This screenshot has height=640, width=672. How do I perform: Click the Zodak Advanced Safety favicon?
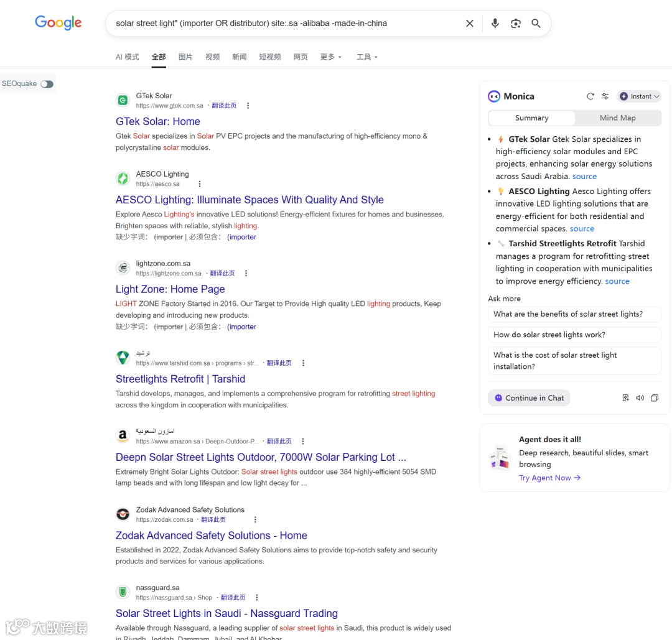[x=123, y=514]
